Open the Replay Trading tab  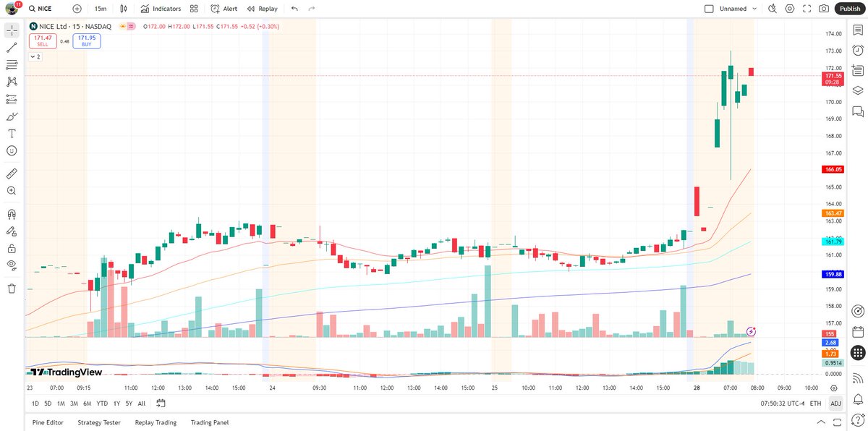[156, 422]
